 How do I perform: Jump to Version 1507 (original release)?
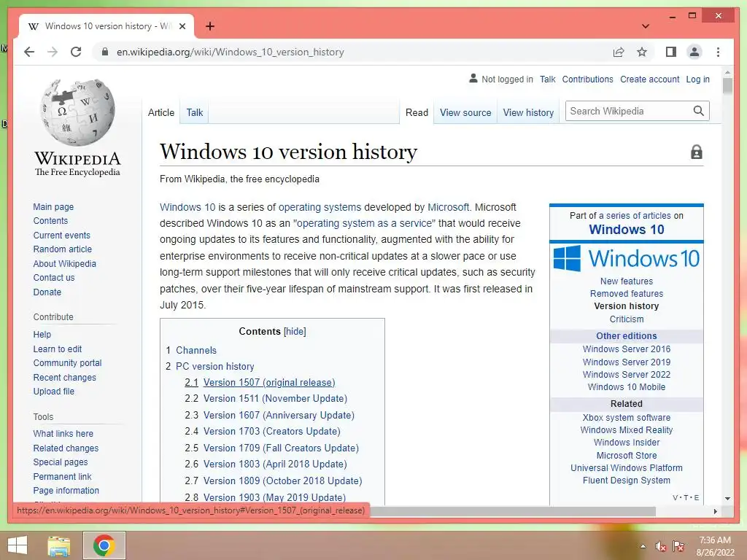tap(260, 382)
